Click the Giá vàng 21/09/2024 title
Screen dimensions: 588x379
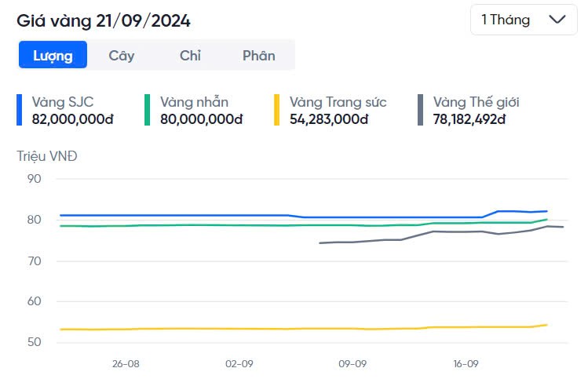(x=104, y=20)
